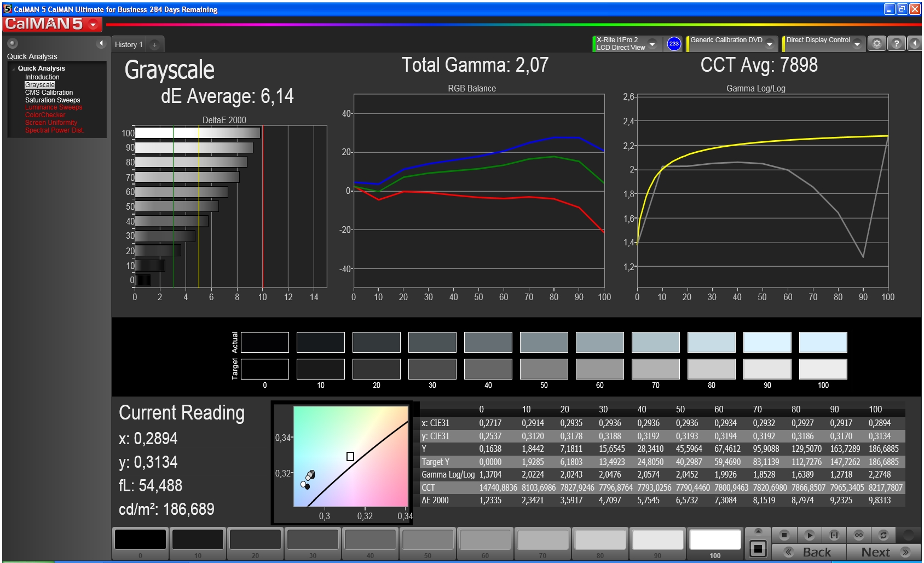Open the Screen Uniformity step
The width and height of the screenshot is (924, 563).
(x=51, y=123)
